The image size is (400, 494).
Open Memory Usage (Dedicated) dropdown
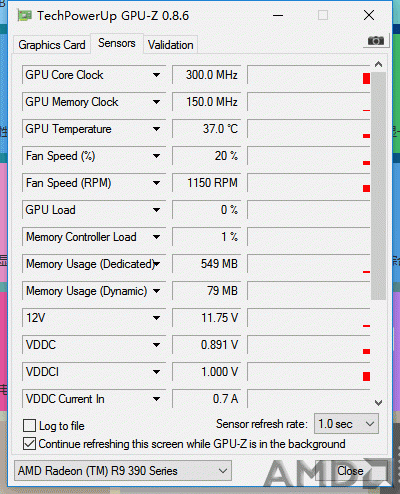coord(156,264)
